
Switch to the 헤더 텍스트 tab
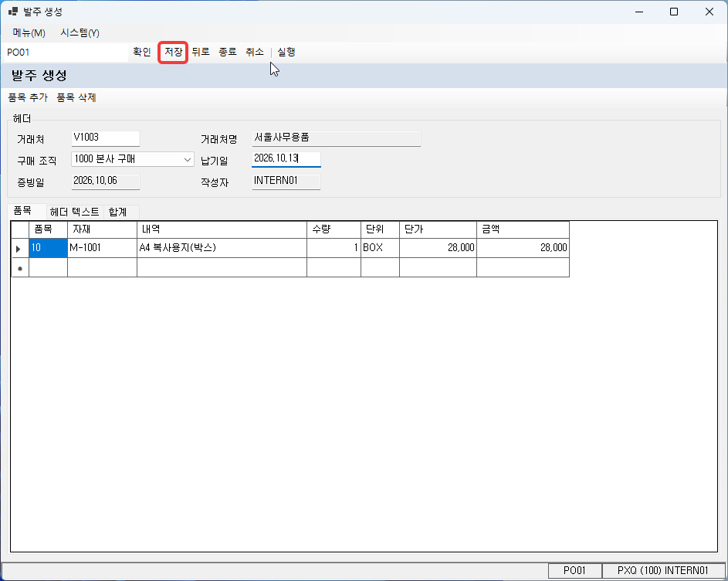74,212
